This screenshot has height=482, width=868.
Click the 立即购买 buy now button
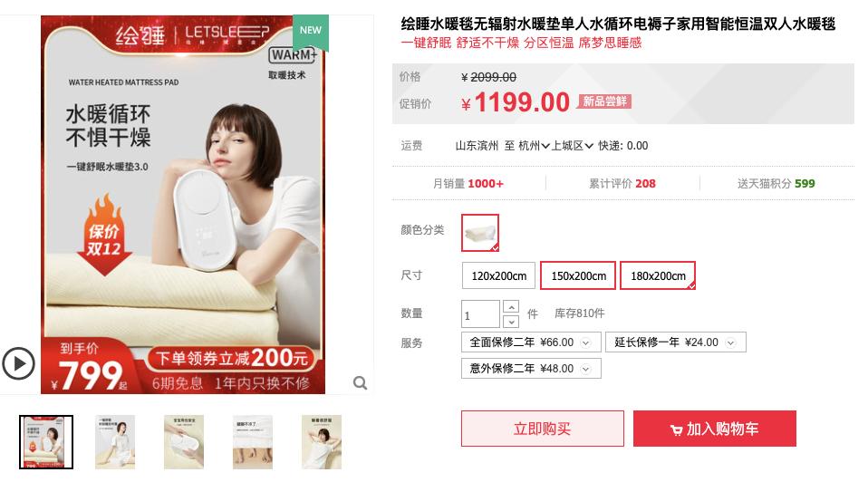point(543,429)
